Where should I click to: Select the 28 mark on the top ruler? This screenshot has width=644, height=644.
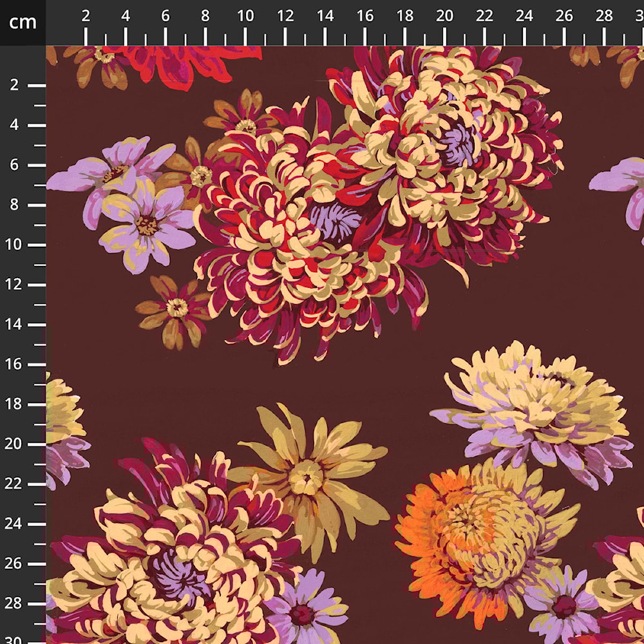tap(604, 17)
